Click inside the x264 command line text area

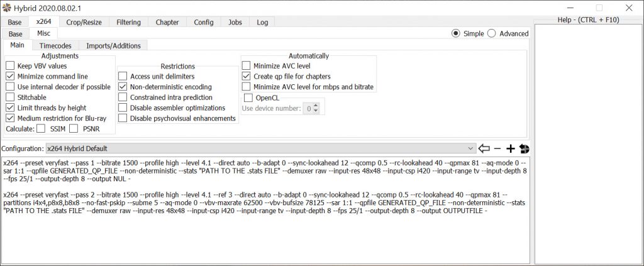tap(266, 210)
